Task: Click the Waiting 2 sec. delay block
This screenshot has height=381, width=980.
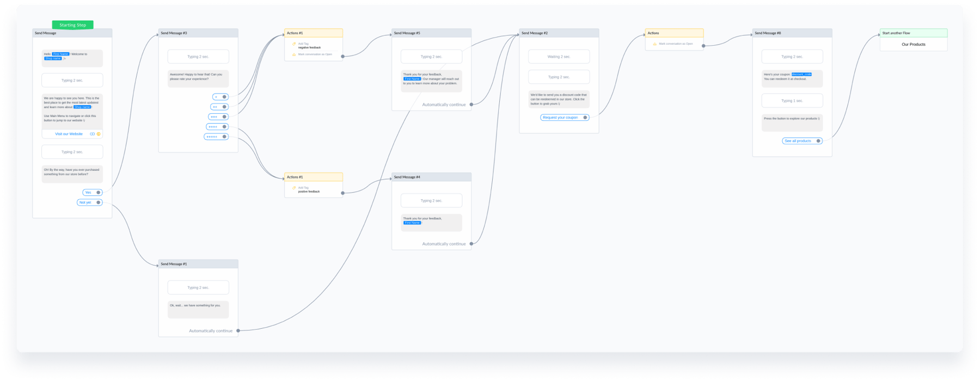Action: point(559,57)
